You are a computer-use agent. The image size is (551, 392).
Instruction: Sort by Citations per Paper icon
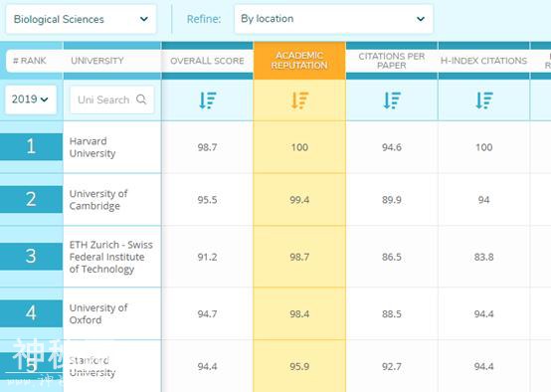392,100
